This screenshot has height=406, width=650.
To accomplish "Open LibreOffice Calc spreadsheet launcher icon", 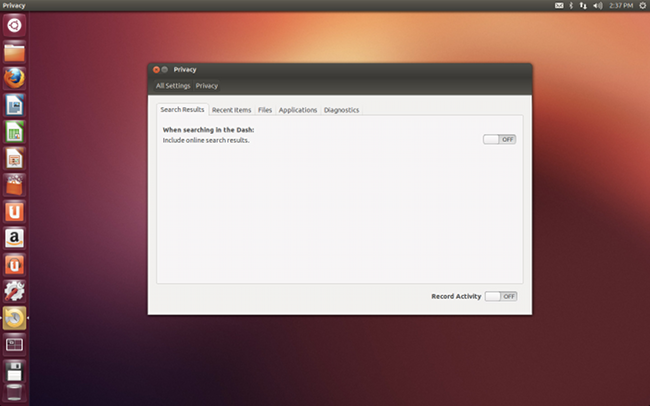I will tap(15, 132).
